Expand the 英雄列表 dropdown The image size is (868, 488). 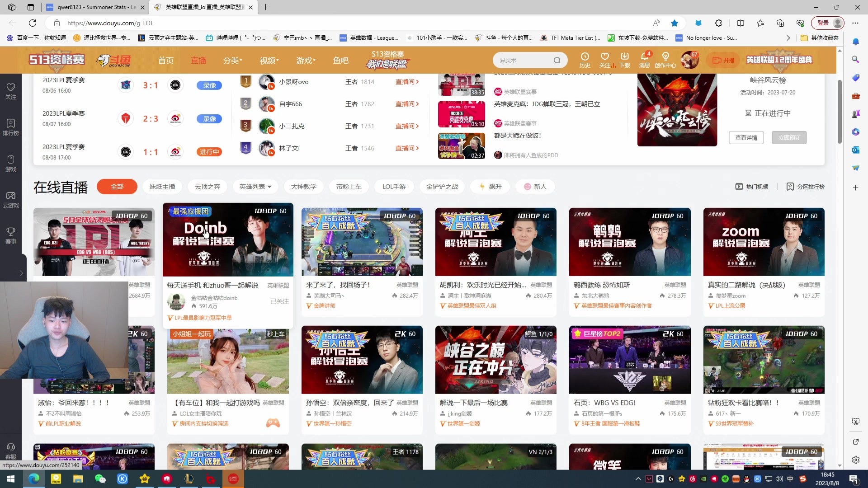click(255, 186)
